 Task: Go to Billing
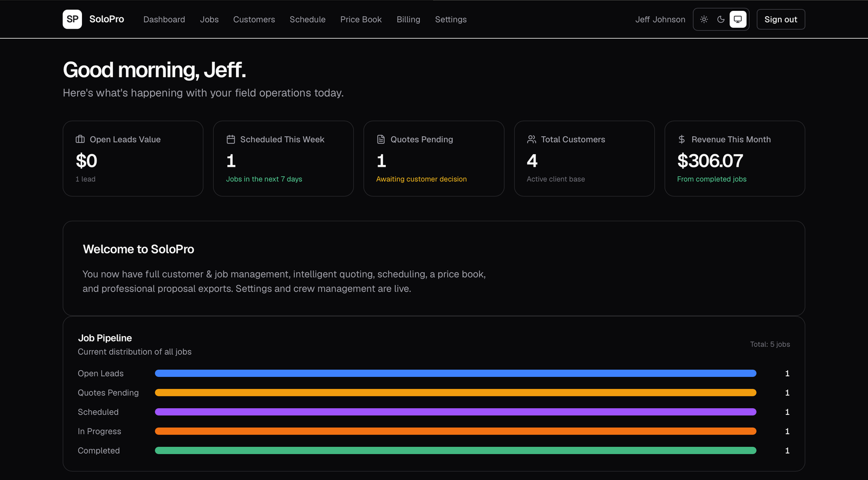tap(409, 20)
